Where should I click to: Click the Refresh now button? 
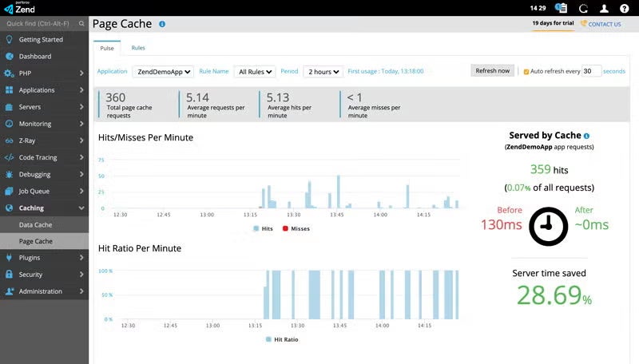pyautogui.click(x=492, y=71)
